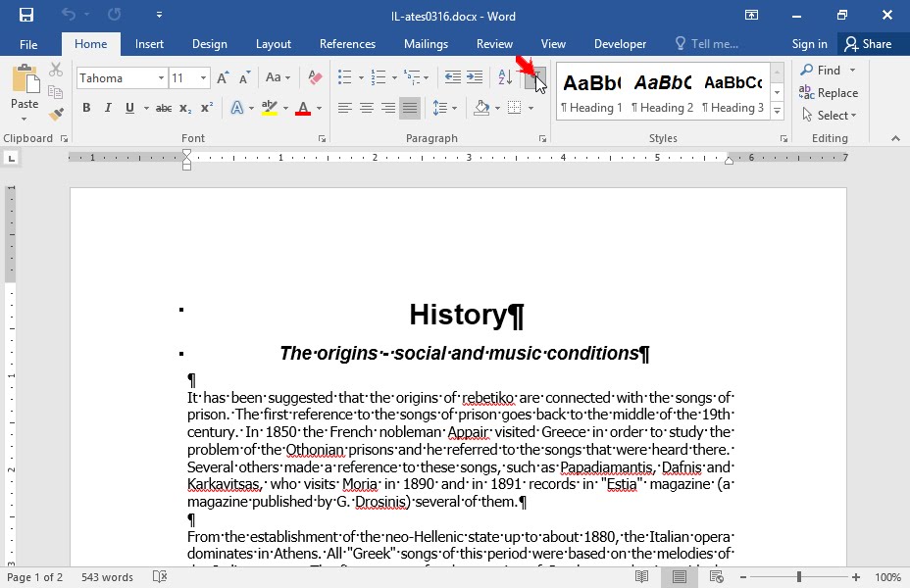Toggle Justify alignment
The image size is (910, 588).
(x=410, y=108)
